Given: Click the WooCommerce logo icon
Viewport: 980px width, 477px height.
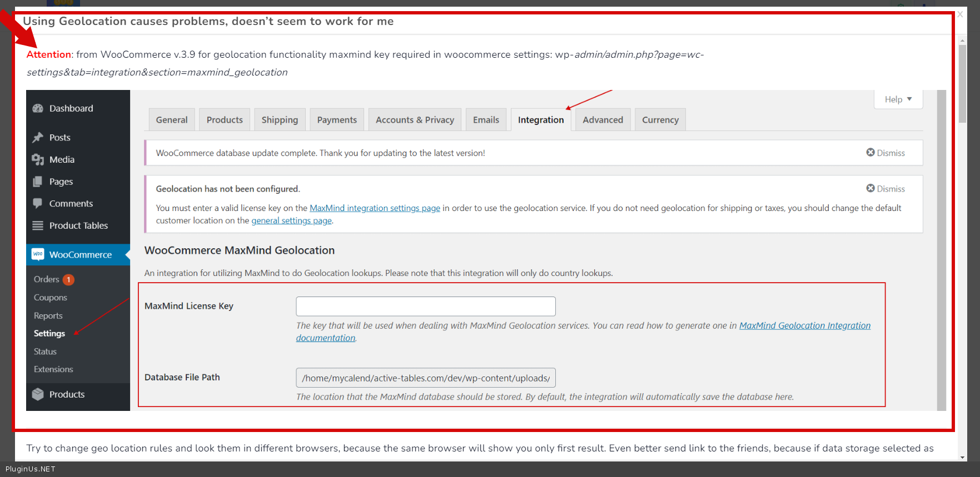Looking at the screenshot, I should coord(38,254).
